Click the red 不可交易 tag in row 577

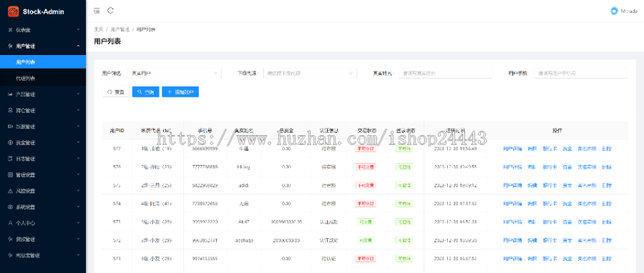click(366, 149)
